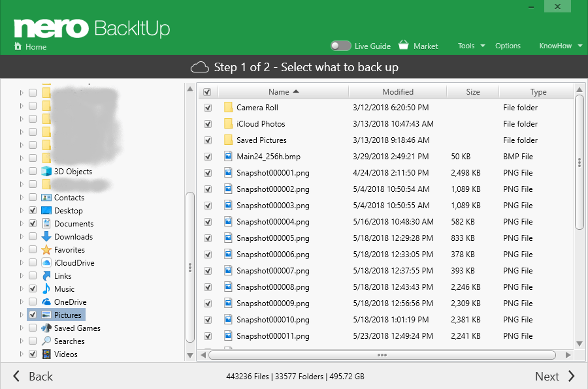Screen dimensions: 588x389
Task: Check the OneDrive checkbox
Action: pos(33,302)
